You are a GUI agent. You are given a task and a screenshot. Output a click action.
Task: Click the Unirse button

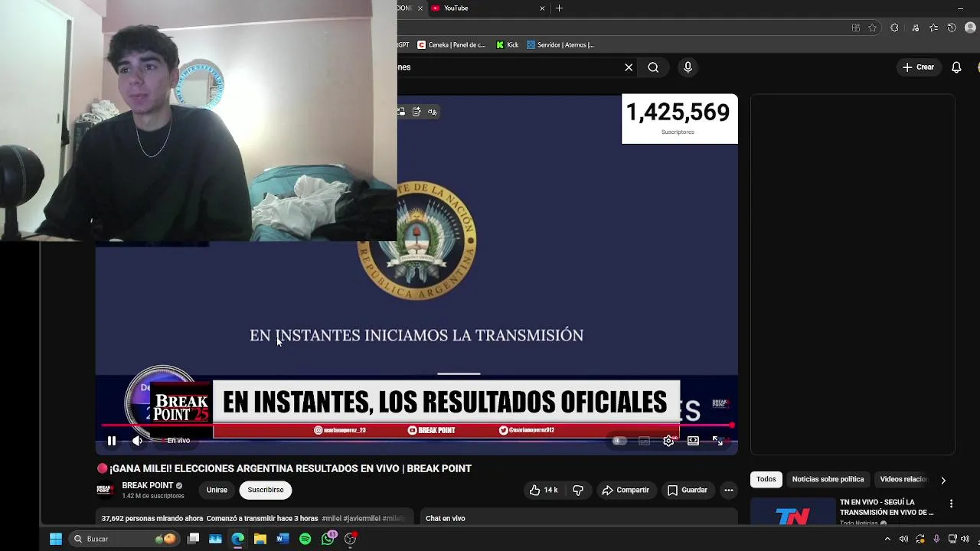pyautogui.click(x=217, y=490)
